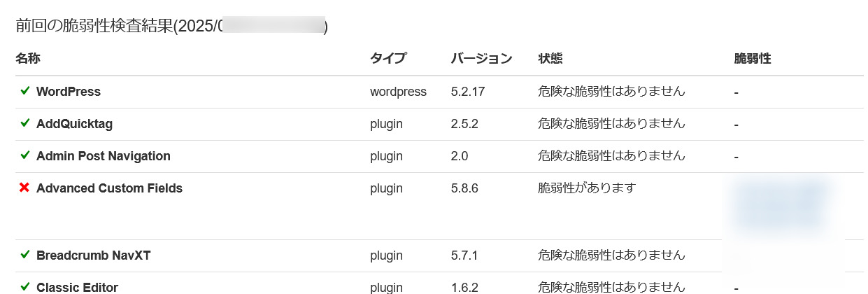Click the red X beside Advanced Custom Fields
This screenshot has width=868, height=294.
pos(24,188)
